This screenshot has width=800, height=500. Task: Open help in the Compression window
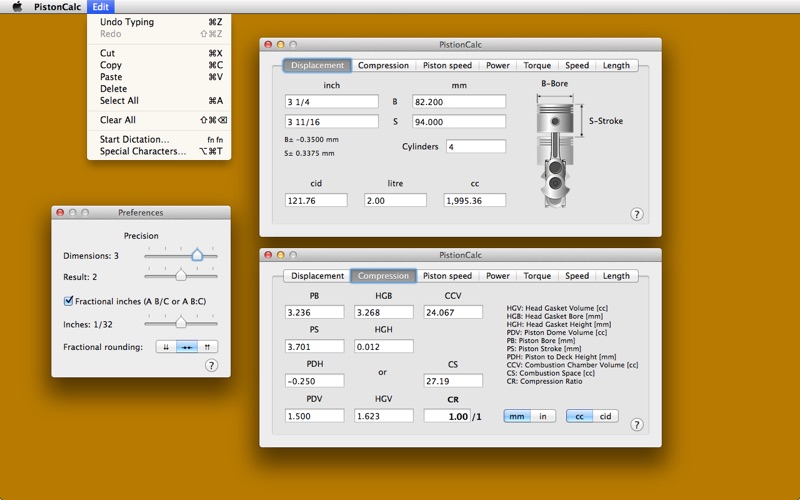636,424
